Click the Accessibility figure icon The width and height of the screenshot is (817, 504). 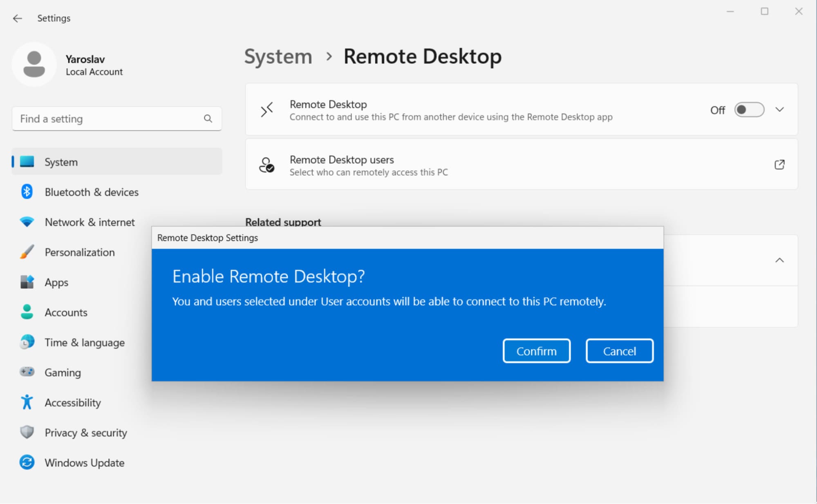(x=27, y=402)
